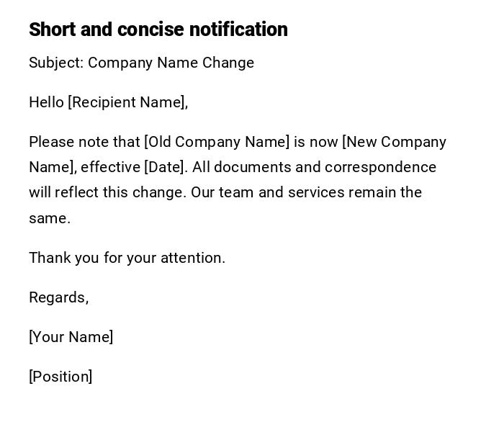Click the 'Regards,' closing line

(58, 297)
